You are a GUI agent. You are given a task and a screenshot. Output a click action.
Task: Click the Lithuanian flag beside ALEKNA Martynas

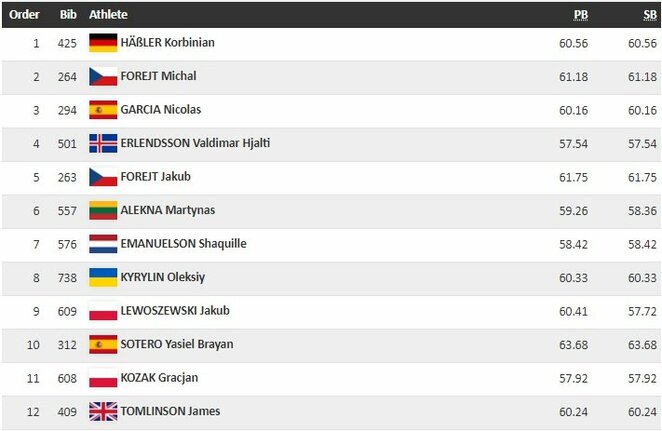(103, 210)
